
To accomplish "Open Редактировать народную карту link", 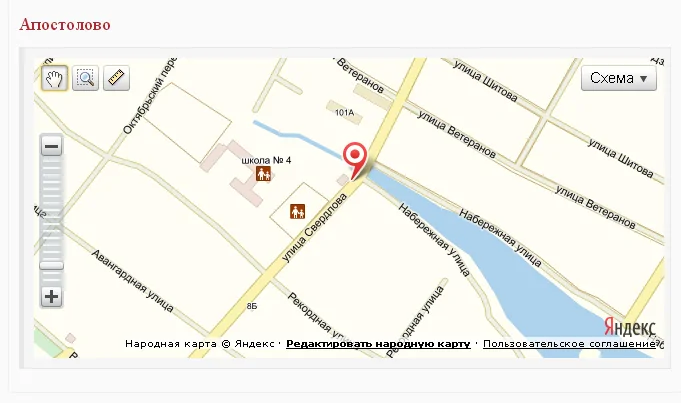I will pyautogui.click(x=378, y=344).
